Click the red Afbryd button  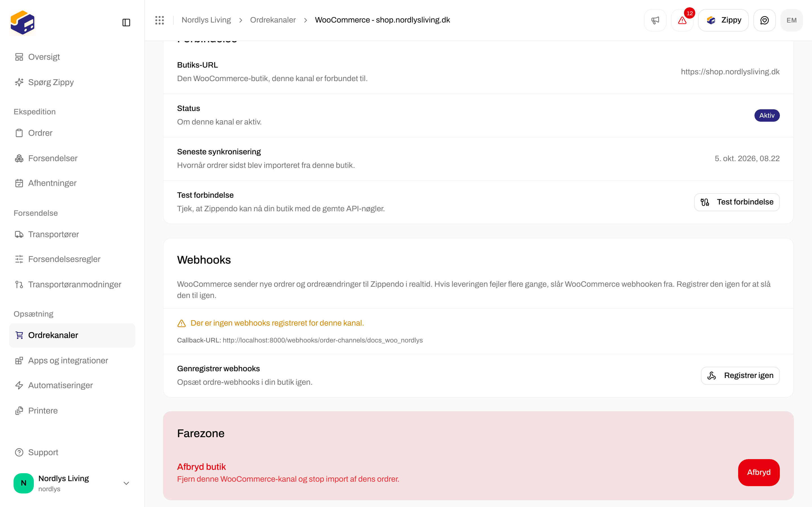(x=759, y=472)
